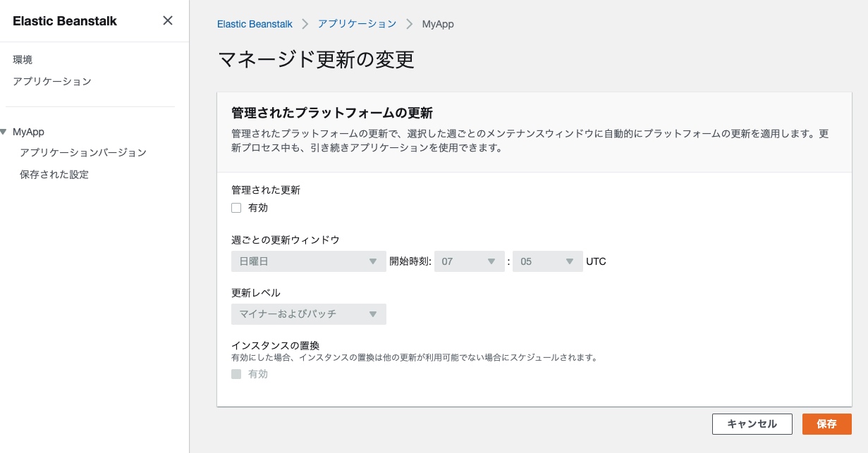This screenshot has width=868, height=453.
Task: Open the start minute 05 dropdown
Action: (x=548, y=261)
